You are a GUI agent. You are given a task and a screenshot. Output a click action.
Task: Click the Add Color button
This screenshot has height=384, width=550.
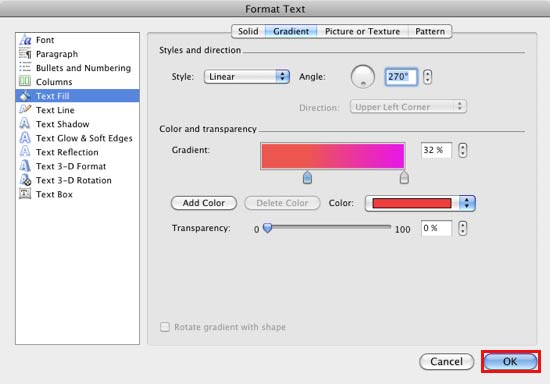[x=204, y=203]
